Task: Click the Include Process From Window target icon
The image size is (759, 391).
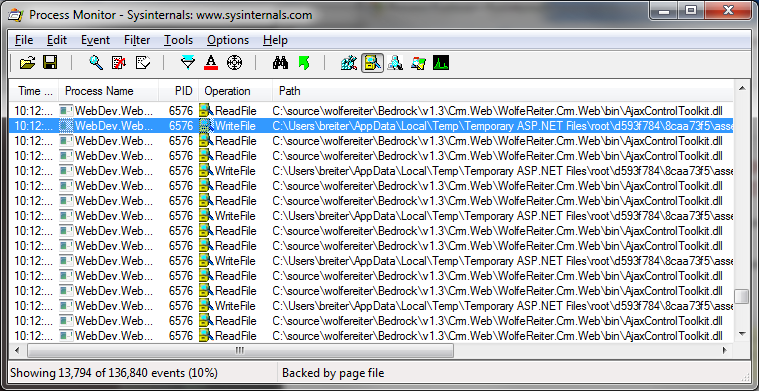Action: tap(234, 63)
